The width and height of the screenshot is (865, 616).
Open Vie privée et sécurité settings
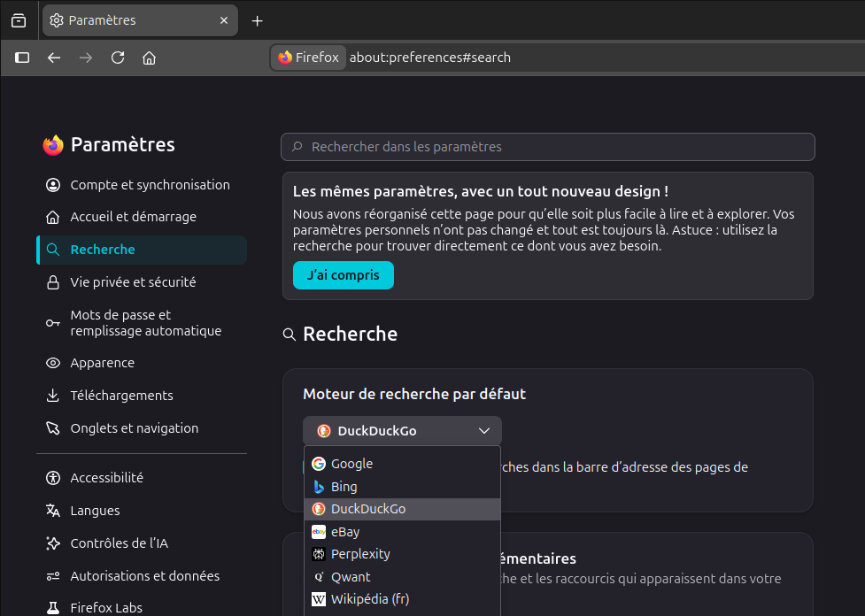[142, 282]
